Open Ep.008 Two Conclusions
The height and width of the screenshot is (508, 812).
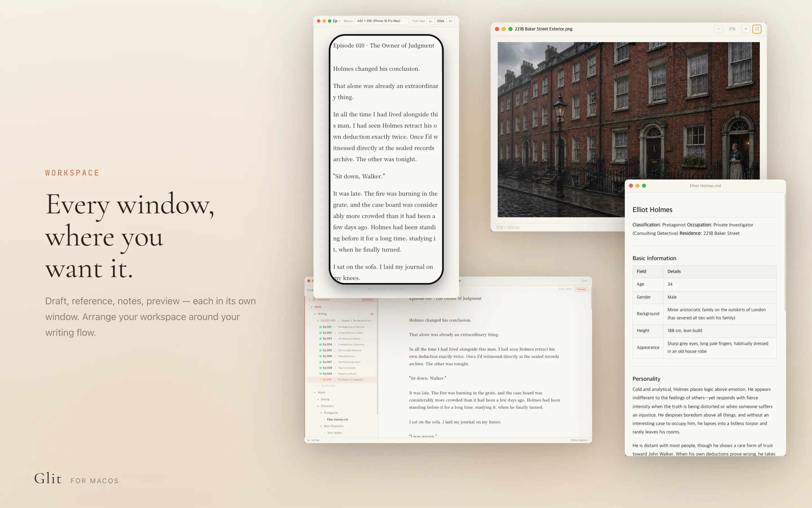coord(342,368)
